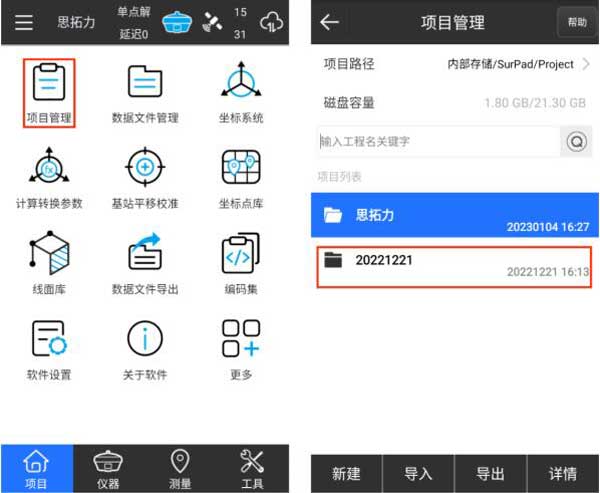600x493 pixels.
Task: Click 20230104 16:27 timestamp
Action: click(x=548, y=227)
